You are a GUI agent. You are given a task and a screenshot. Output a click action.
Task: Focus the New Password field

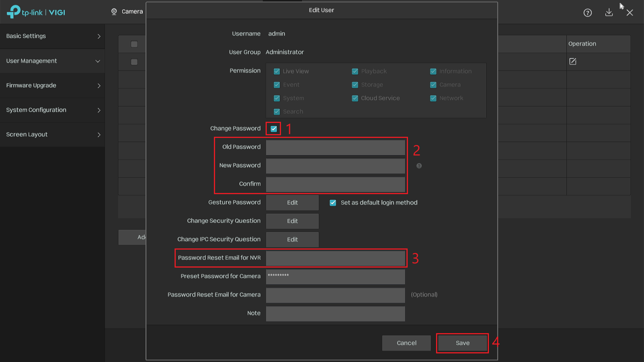pyautogui.click(x=335, y=166)
